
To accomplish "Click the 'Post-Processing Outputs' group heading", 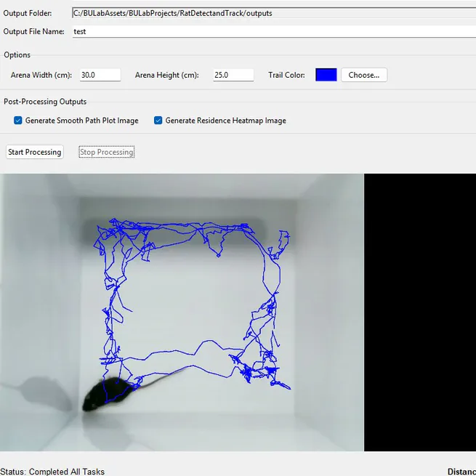I will point(45,102).
